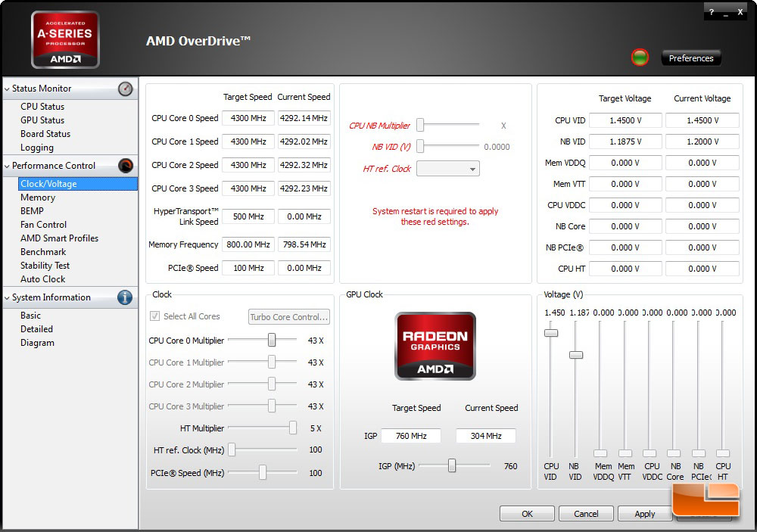Open Auto Clock page
The image size is (757, 532).
42,279
